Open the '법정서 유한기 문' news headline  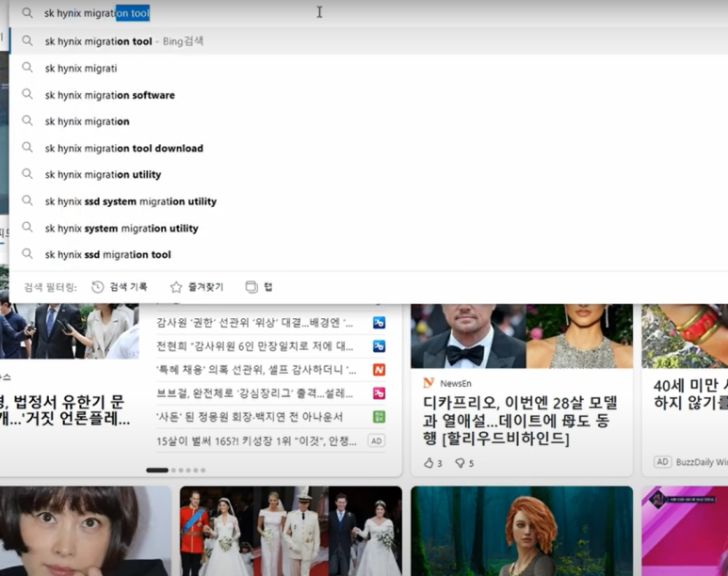tap(65, 409)
